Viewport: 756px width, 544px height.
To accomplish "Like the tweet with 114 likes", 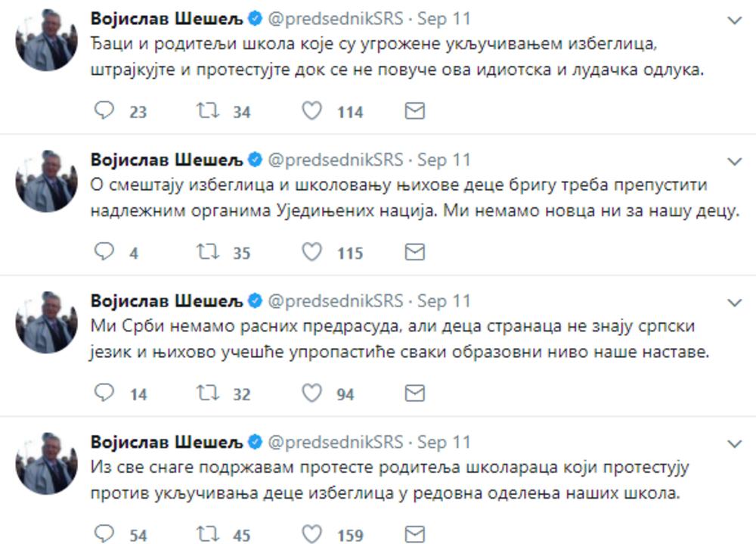I will pos(311,111).
